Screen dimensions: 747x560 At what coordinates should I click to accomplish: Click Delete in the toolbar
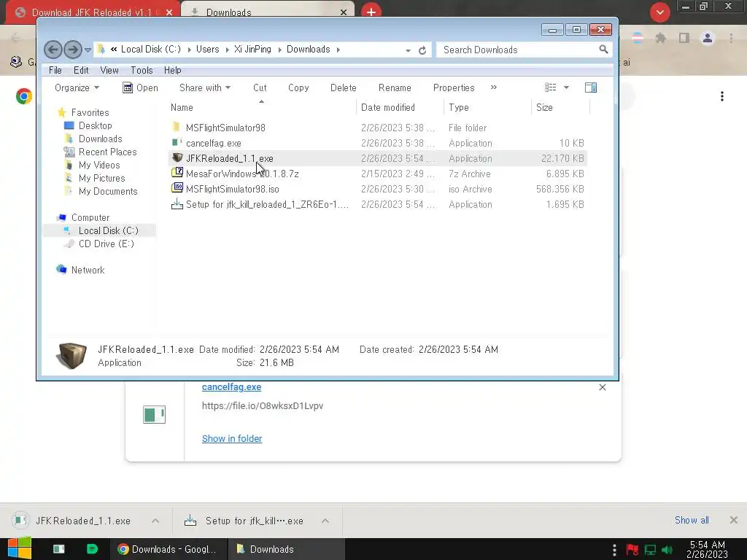(343, 87)
